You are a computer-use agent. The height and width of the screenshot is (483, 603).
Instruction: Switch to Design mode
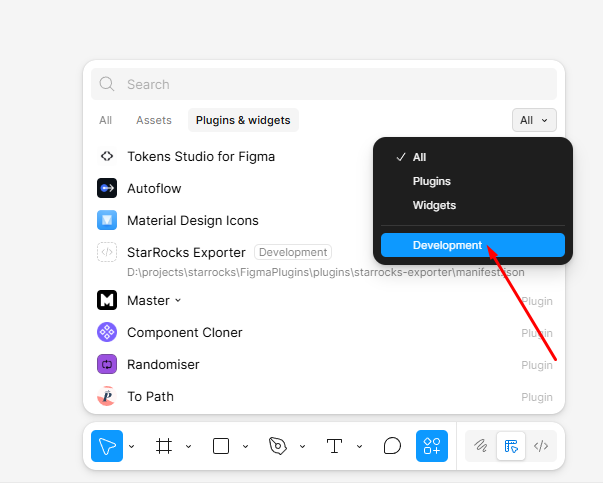[511, 446]
